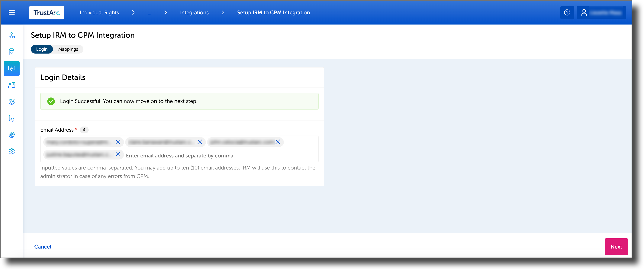Click the highlighted Integrations monitor icon
644x270 pixels.
(x=11, y=69)
